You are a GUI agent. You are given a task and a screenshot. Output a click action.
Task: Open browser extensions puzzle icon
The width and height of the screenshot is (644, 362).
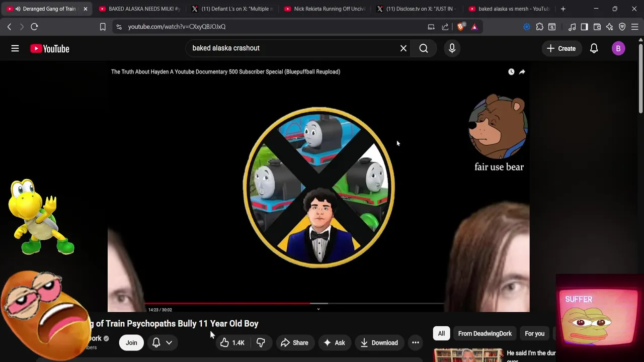point(539,27)
